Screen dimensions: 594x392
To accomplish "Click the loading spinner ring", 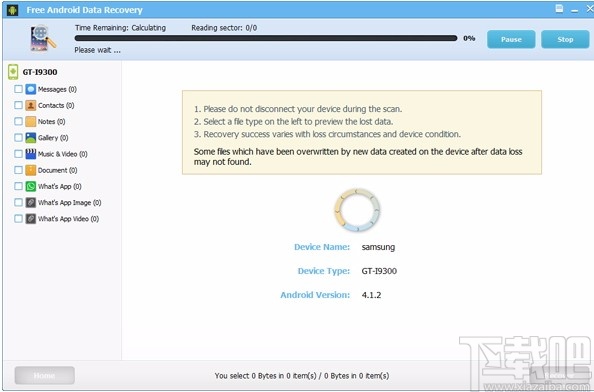I will [x=357, y=210].
